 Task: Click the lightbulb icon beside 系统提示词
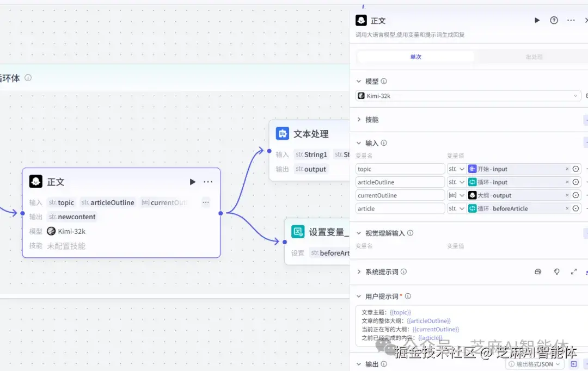click(x=556, y=271)
